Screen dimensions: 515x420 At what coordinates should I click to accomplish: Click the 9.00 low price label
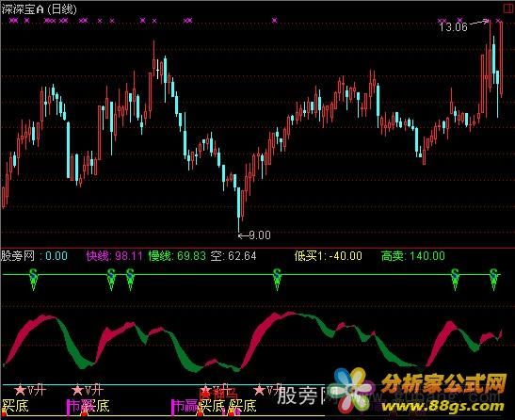[x=260, y=235]
